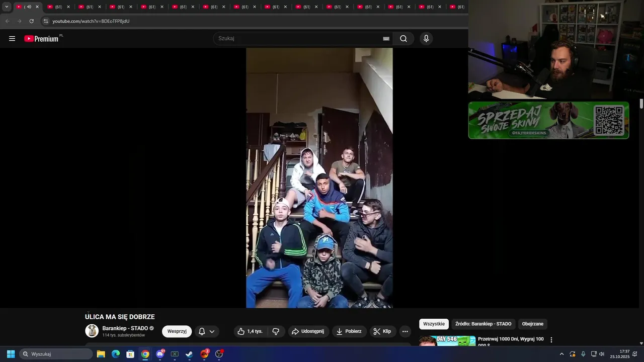Go back with the browser back arrow
Image resolution: width=644 pixels, height=362 pixels.
pos(7,21)
